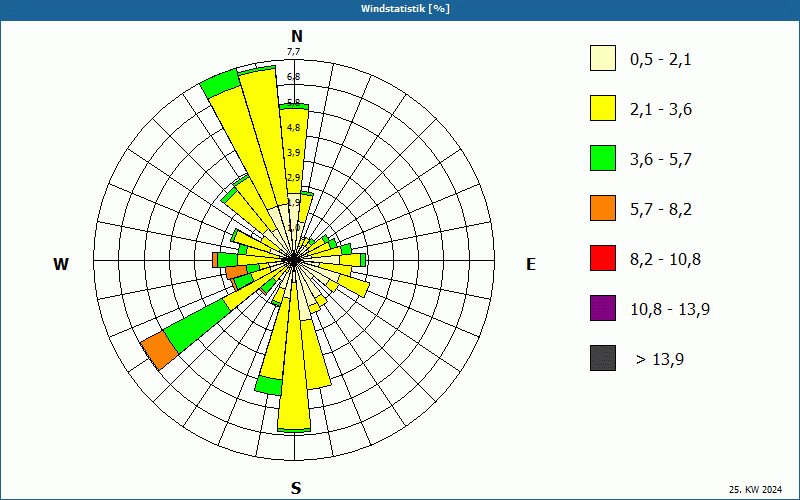
Task: Click the yellow 2,1 - 3,6 legend swatch
Action: click(x=603, y=108)
